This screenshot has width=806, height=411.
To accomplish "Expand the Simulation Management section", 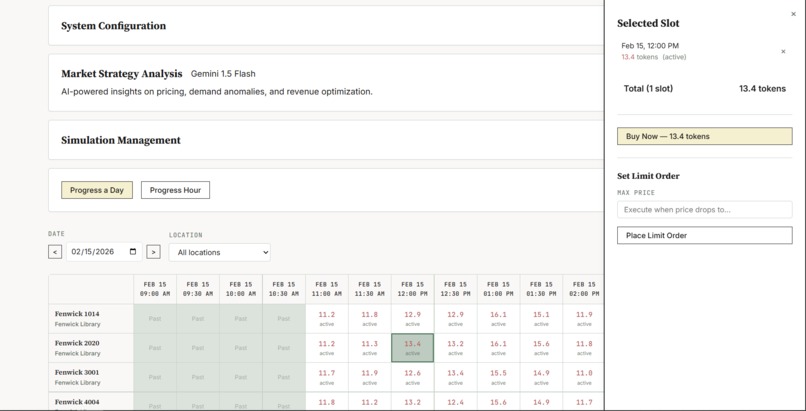I will point(326,140).
